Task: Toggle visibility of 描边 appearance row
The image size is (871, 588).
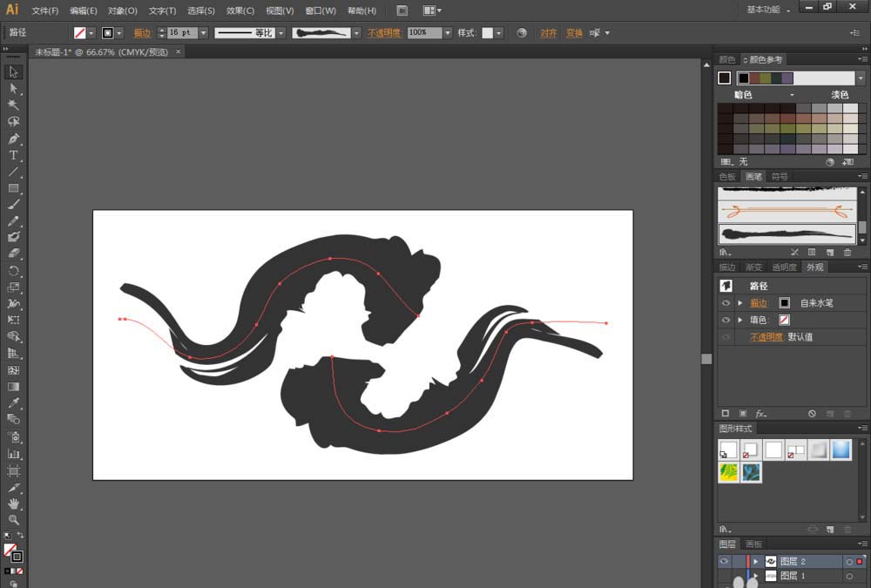Action: tap(726, 303)
